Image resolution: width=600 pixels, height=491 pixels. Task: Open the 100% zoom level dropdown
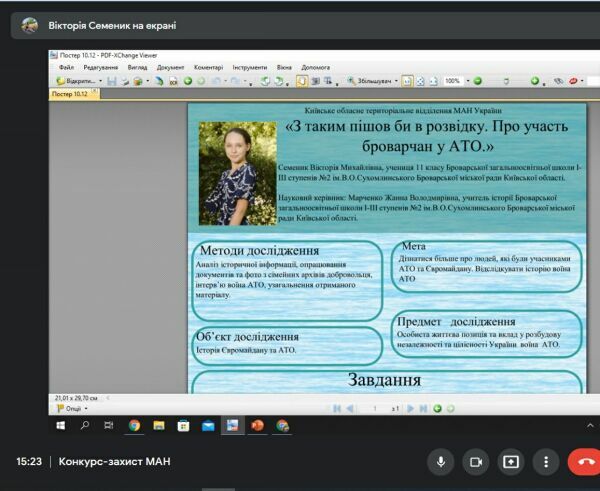click(x=464, y=81)
